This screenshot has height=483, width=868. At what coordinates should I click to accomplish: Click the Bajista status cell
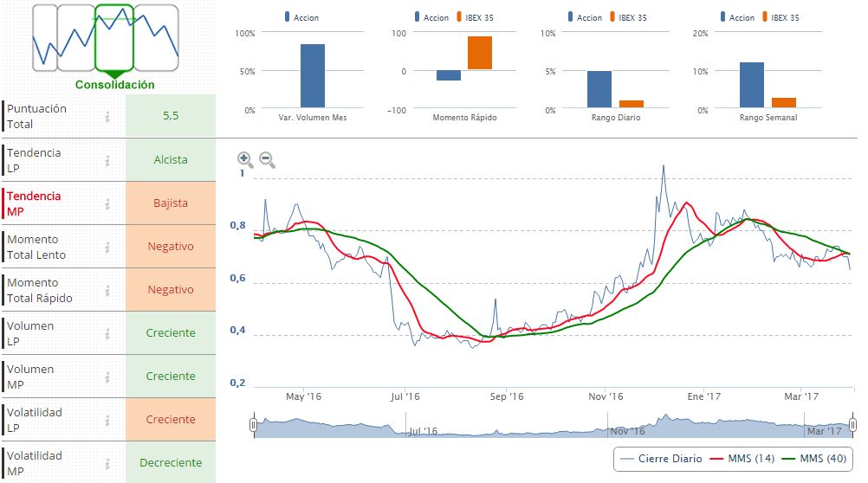point(170,203)
